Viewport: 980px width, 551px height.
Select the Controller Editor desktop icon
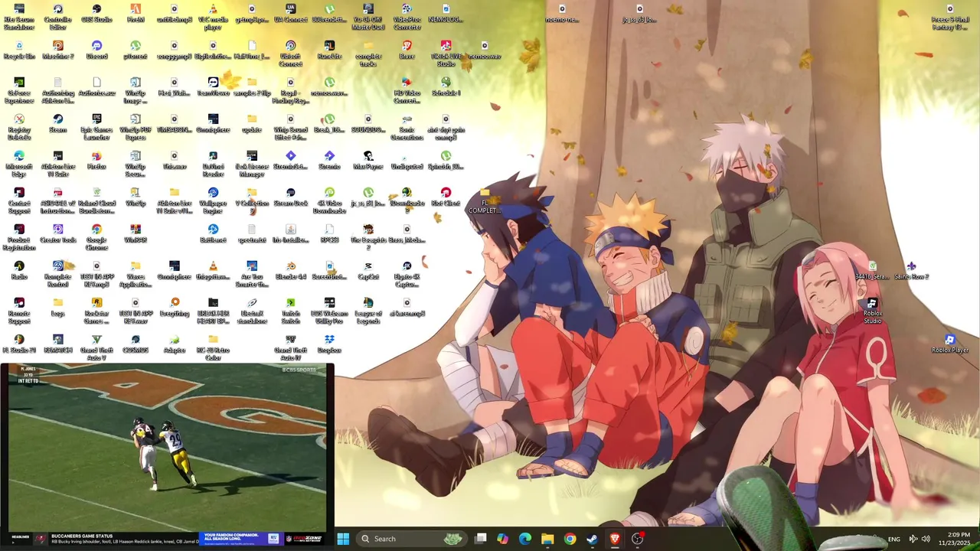tap(57, 17)
